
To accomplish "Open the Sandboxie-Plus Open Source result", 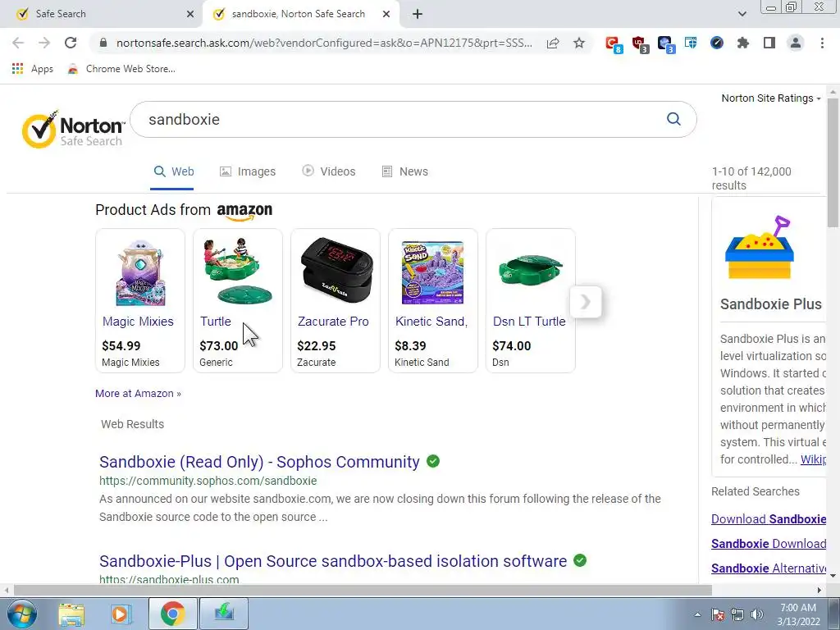I will click(333, 561).
